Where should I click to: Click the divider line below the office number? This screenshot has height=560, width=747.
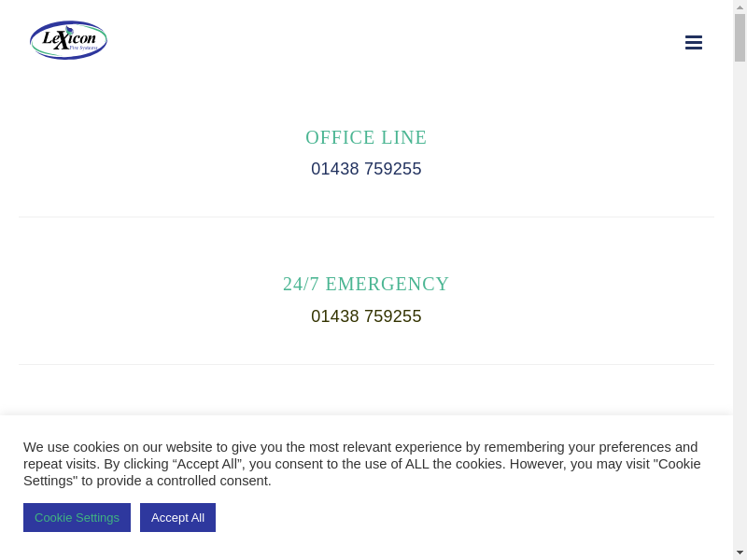366,217
